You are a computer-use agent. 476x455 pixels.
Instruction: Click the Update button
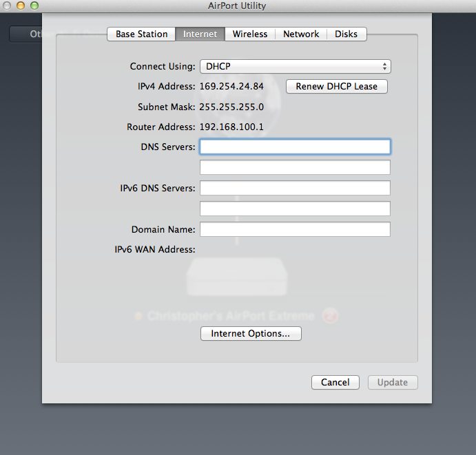tap(393, 383)
